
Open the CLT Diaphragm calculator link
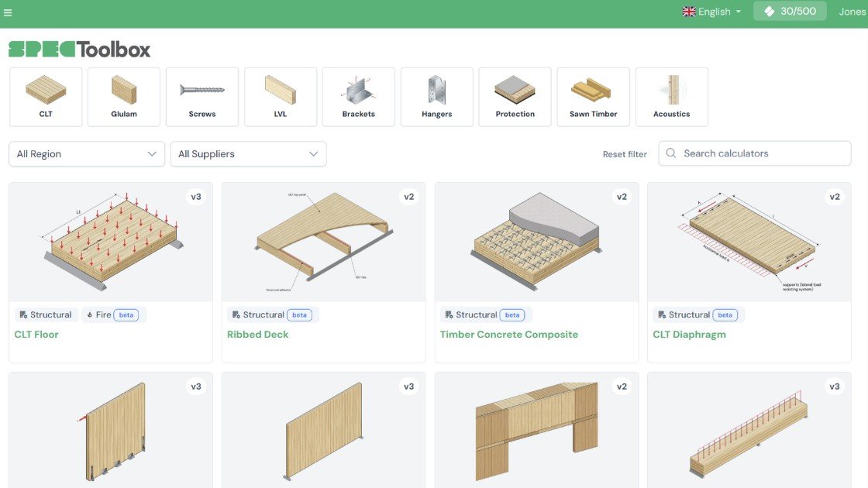coord(689,334)
